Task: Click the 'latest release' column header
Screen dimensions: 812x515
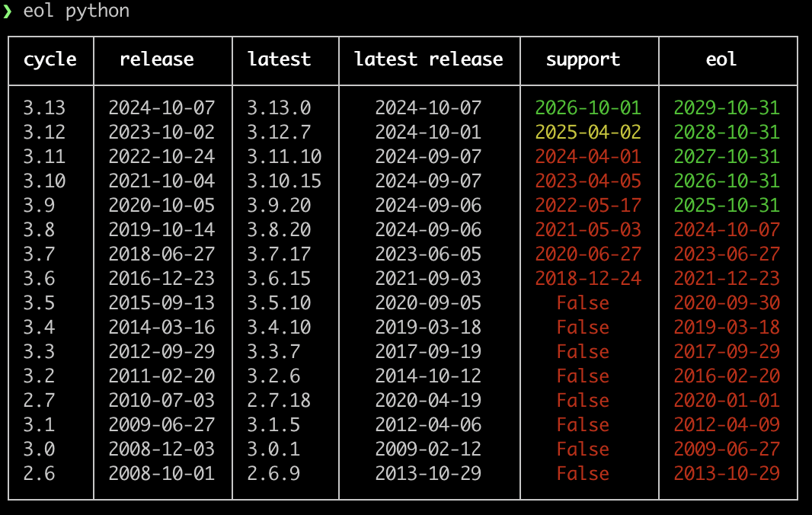Action: click(x=428, y=59)
